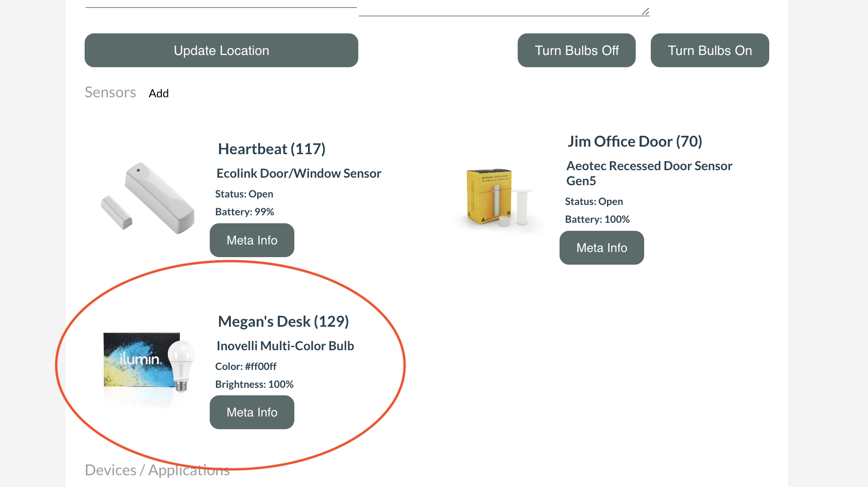Viewport: 868px width, 487px height.
Task: Click the Brightness 100% text
Action: tap(254, 384)
